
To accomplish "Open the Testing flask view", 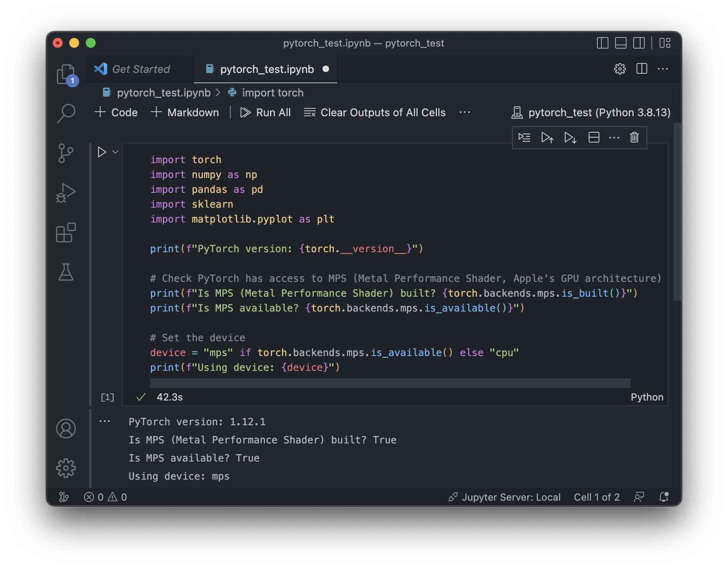I will (66, 272).
